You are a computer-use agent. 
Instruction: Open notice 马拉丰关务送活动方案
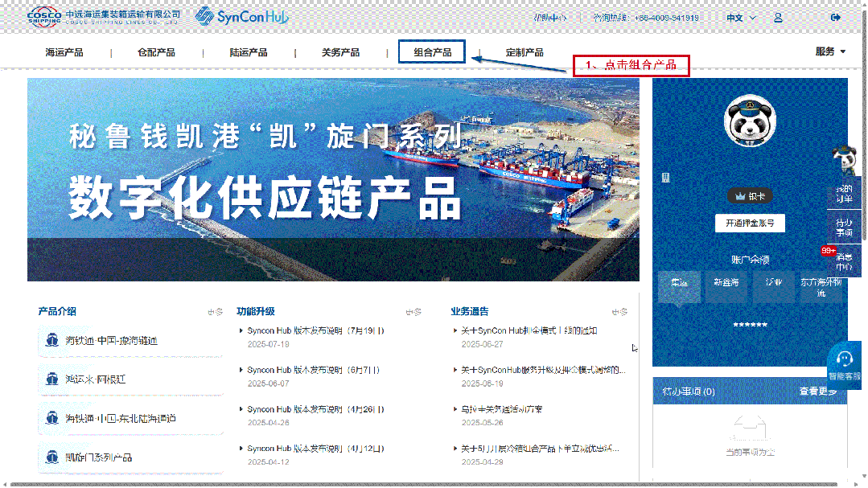[x=501, y=409]
